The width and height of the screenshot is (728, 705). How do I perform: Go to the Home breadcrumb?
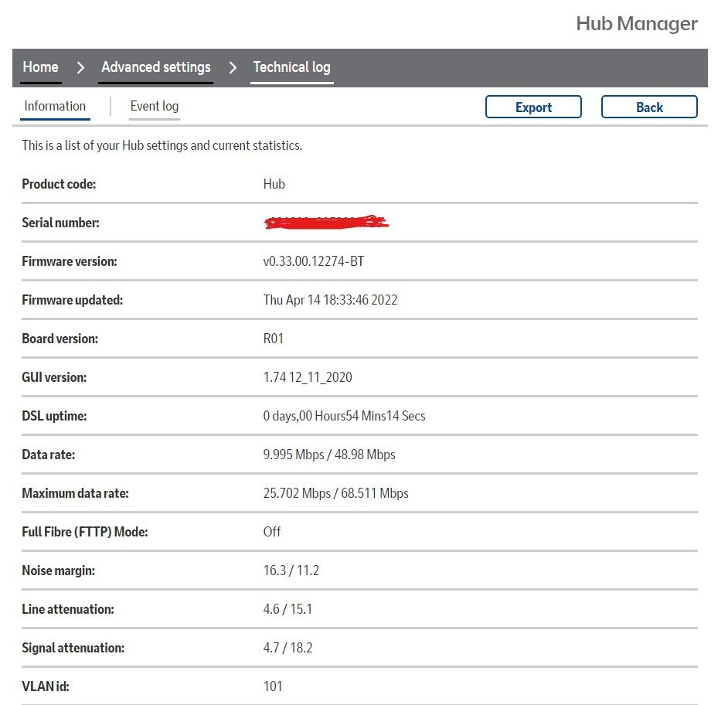(40, 67)
